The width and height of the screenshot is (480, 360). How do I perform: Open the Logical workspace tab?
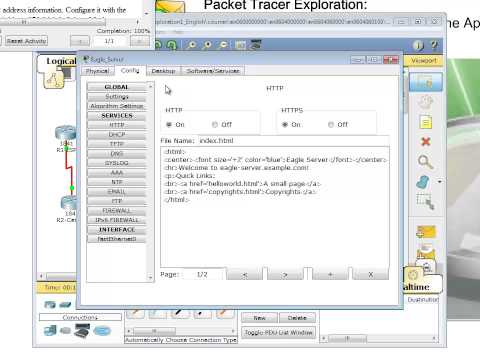click(61, 61)
